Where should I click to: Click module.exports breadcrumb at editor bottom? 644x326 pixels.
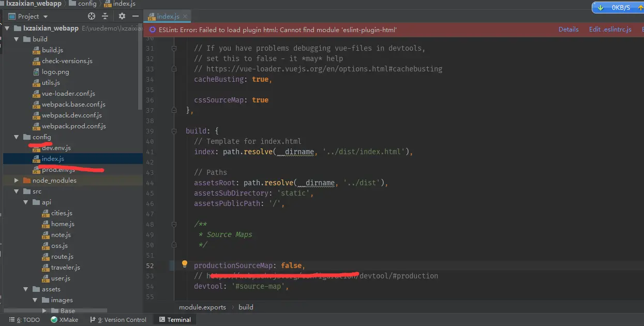pos(202,307)
